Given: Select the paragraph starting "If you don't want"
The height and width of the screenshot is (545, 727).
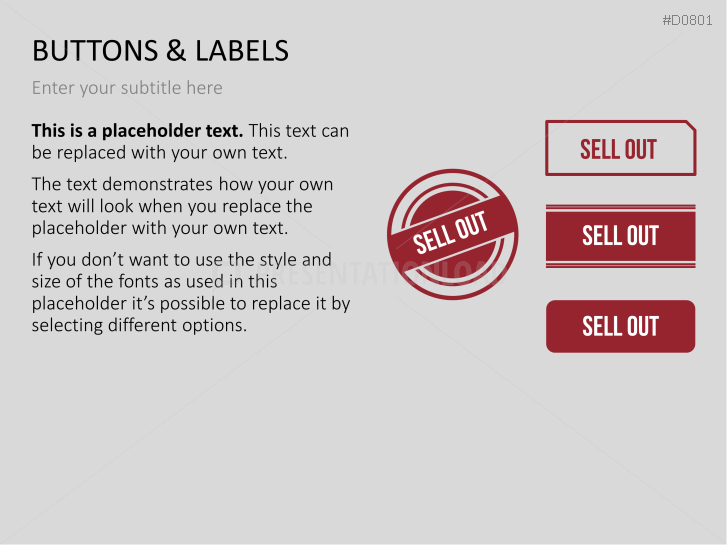Looking at the screenshot, I should [x=190, y=292].
